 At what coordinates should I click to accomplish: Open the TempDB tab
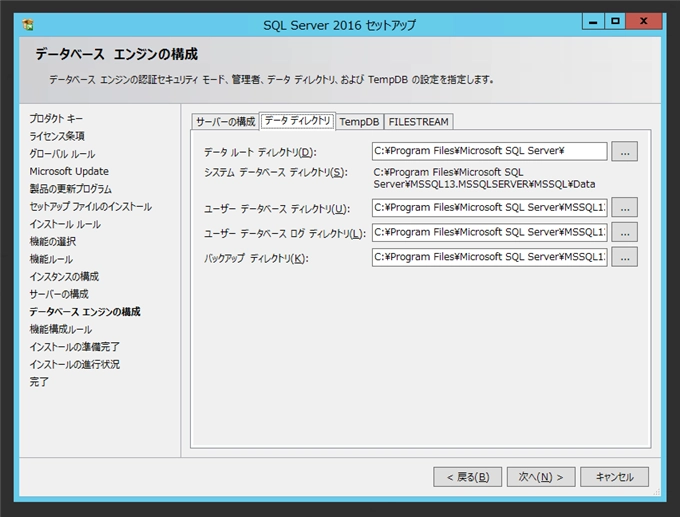coord(359,122)
